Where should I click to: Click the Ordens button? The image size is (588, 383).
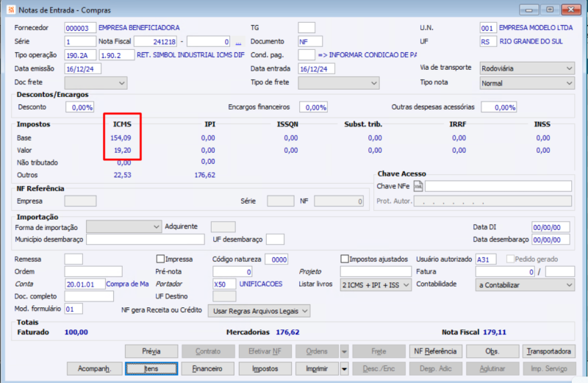point(317,351)
